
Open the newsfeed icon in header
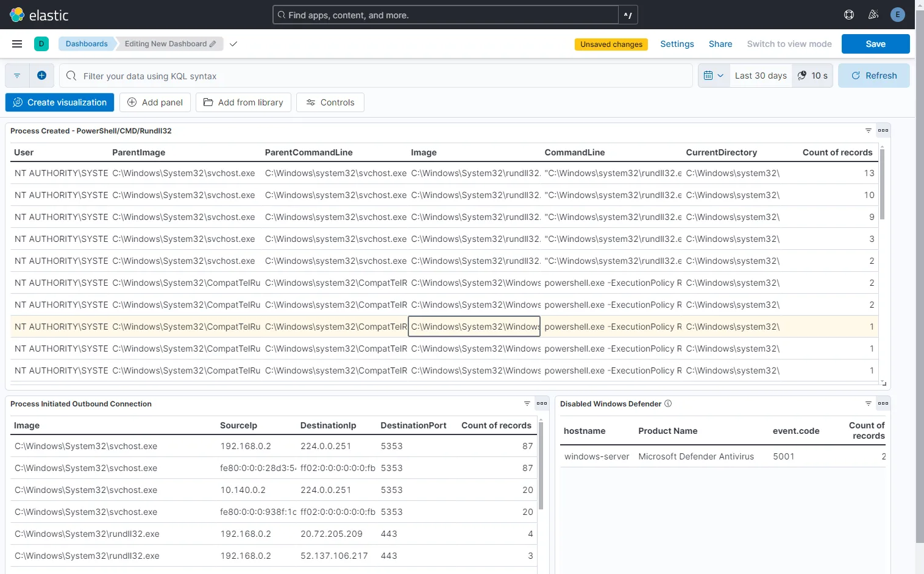873,15
